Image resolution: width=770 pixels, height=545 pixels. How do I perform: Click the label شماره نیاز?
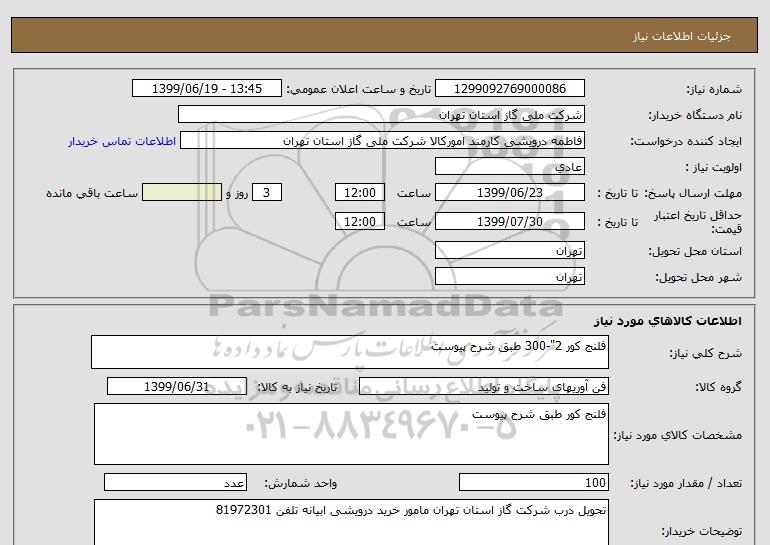714,89
